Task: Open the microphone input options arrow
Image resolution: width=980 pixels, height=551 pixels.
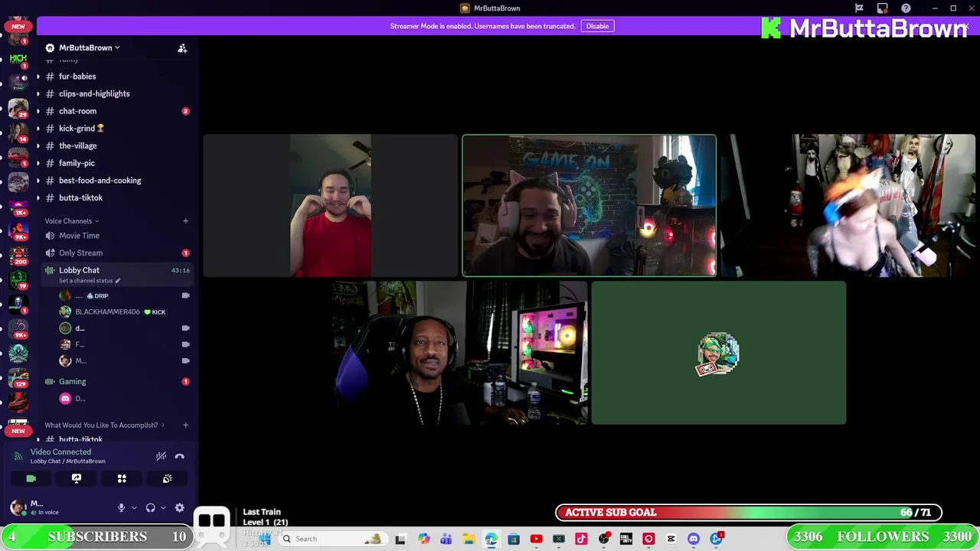Action: (x=134, y=507)
